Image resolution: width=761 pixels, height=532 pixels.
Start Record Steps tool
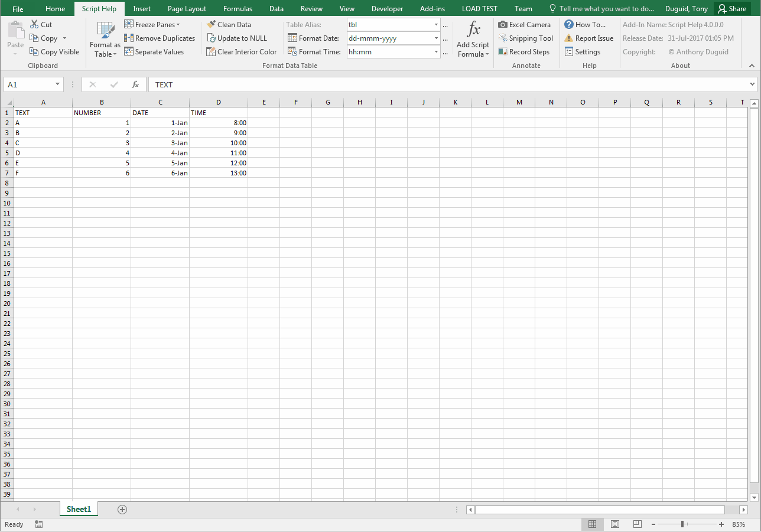tap(523, 52)
